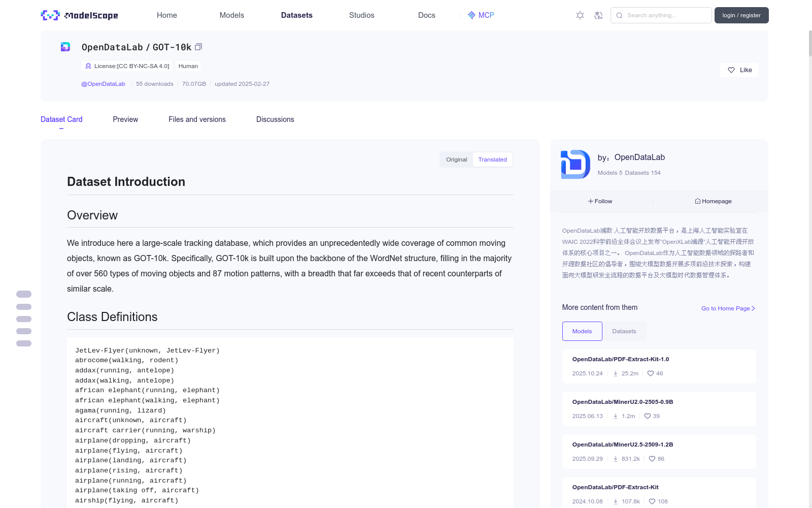The width and height of the screenshot is (812, 508).
Task: Click the top outline marker on left side
Action: point(24,294)
